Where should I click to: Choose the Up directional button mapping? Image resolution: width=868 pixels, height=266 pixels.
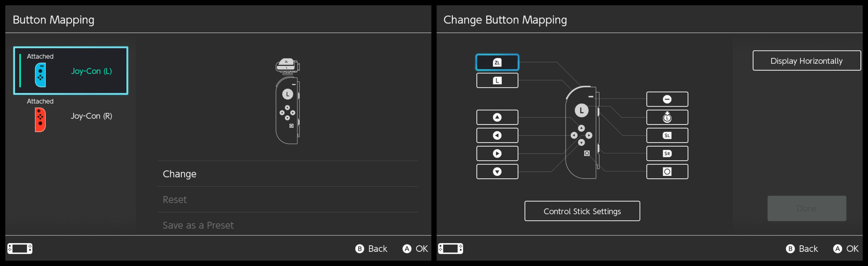[497, 117]
